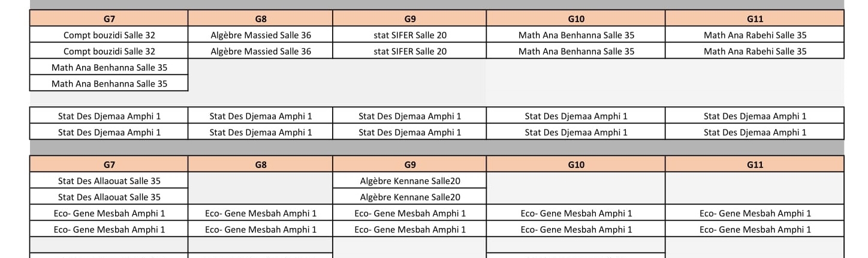Select first "Stat Des Djemaa Amphi 1" under G11
This screenshot has height=258, width=868.
tap(755, 116)
